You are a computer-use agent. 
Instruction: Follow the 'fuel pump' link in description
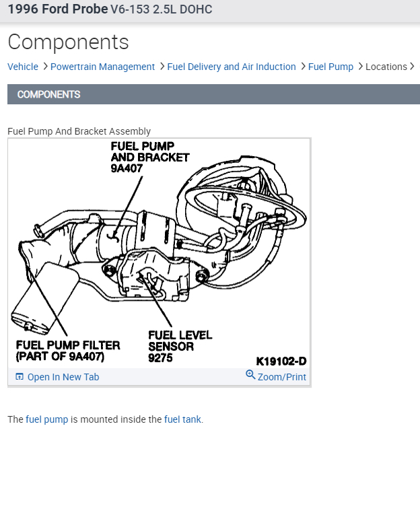[x=47, y=419]
